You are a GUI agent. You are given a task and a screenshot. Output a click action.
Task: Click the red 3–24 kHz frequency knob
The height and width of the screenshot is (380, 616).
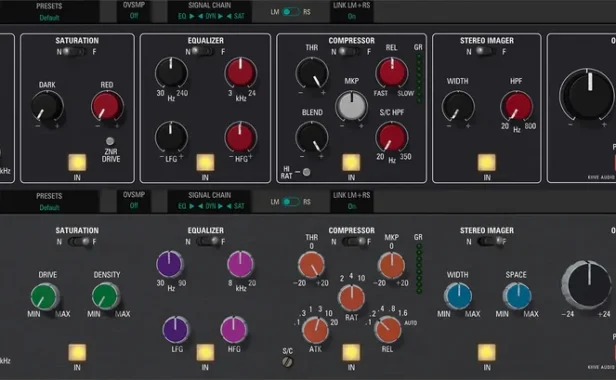point(240,73)
